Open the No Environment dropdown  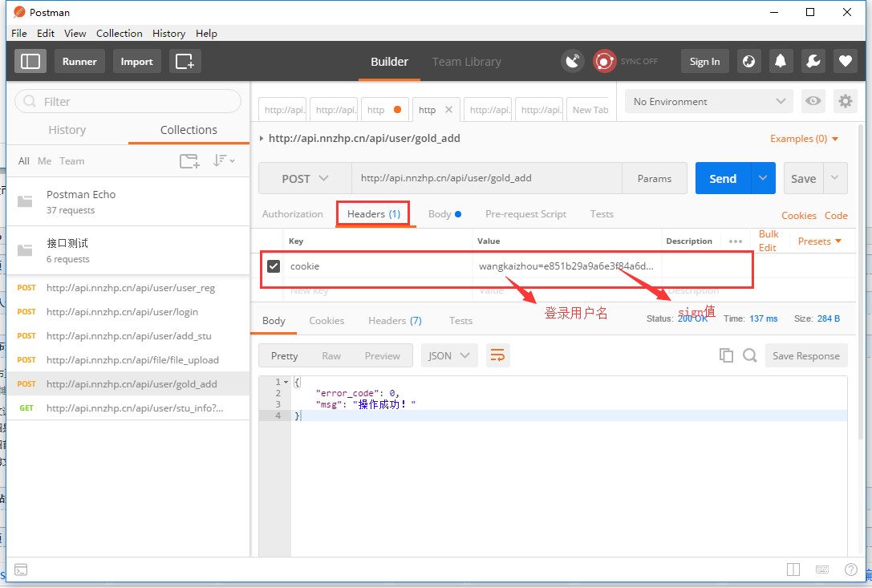(x=708, y=101)
